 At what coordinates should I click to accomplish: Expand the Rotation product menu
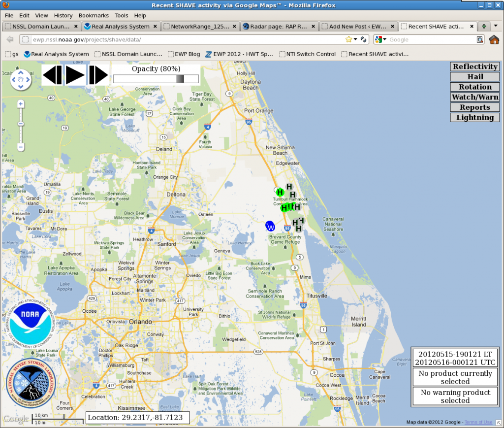point(475,87)
